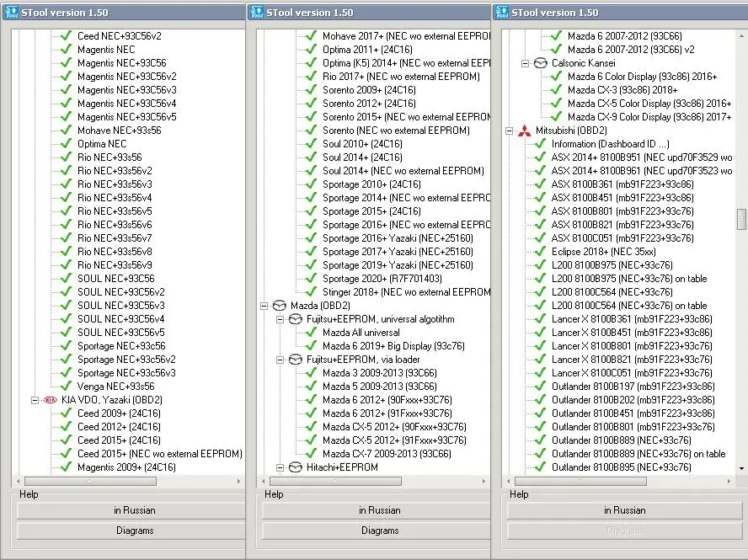
Task: Click the Mazda logo beside Fujitsu+EEPROM, universal algotithm
Action: 296,319
